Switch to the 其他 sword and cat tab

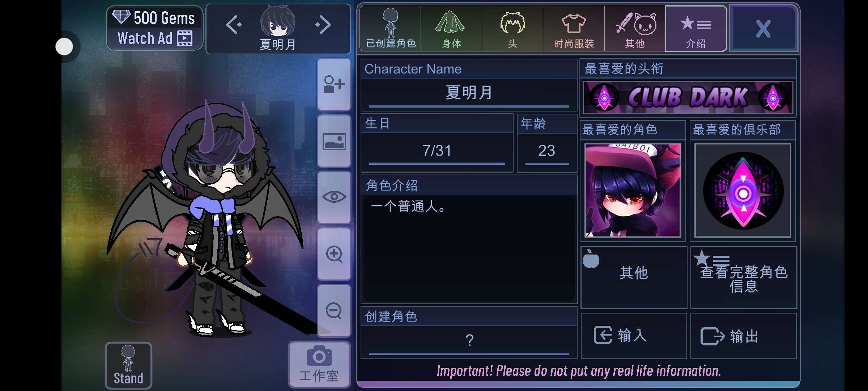(x=635, y=29)
